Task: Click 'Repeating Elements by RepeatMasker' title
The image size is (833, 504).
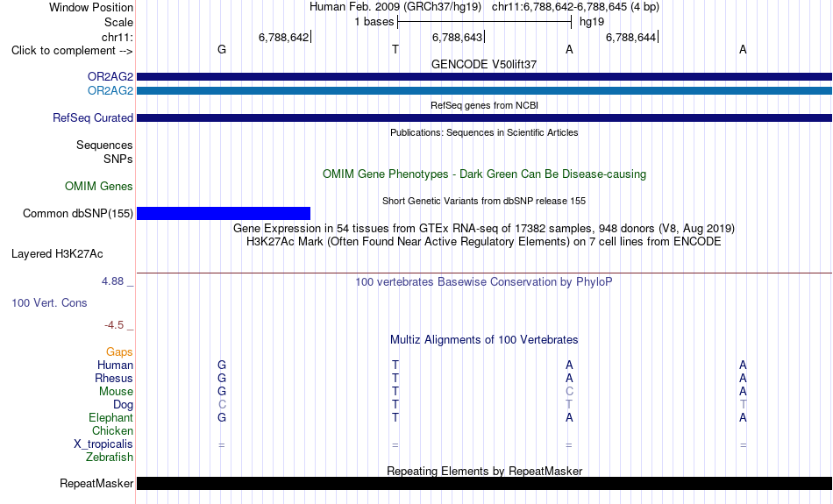Action: (x=485, y=471)
